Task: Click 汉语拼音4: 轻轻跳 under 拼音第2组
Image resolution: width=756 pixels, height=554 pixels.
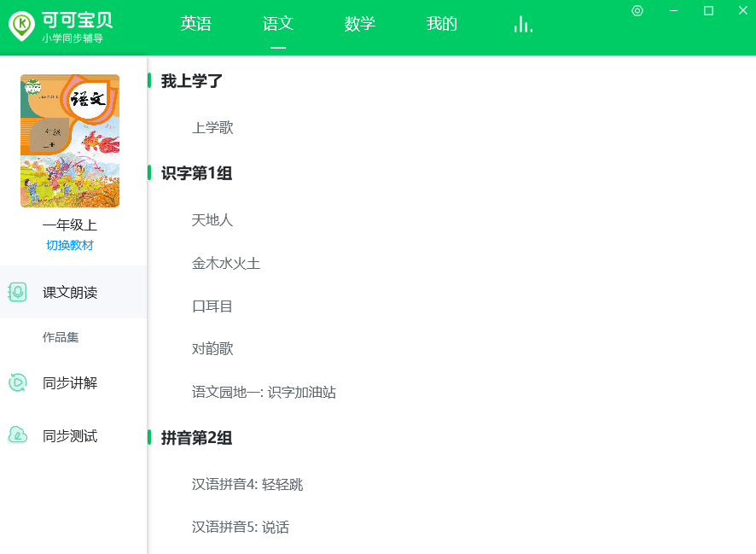Action: (248, 482)
